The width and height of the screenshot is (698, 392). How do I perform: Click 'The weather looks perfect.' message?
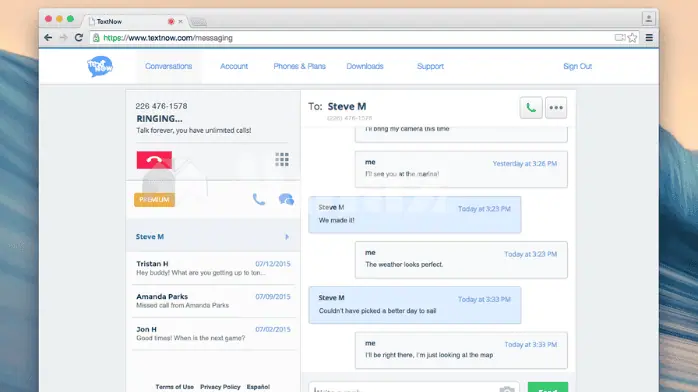pos(461,260)
